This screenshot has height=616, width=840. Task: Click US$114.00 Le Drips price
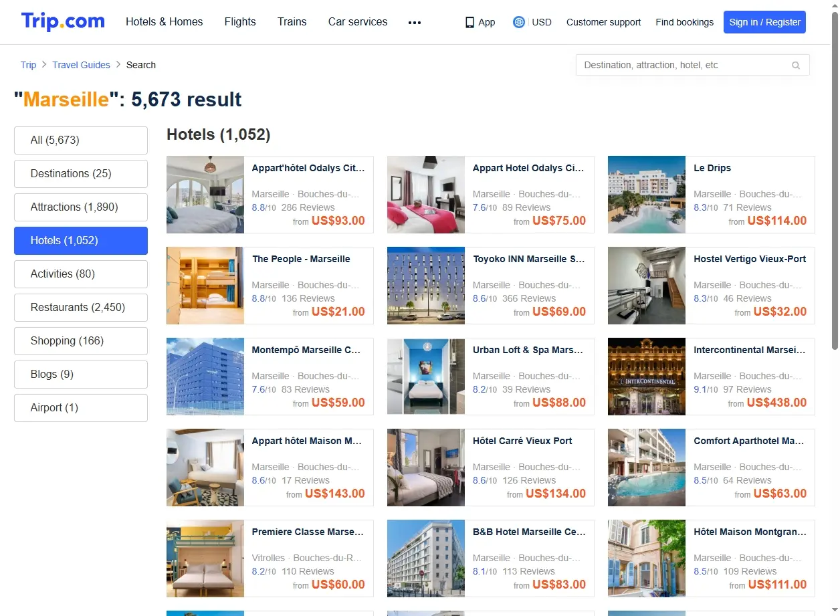click(777, 221)
